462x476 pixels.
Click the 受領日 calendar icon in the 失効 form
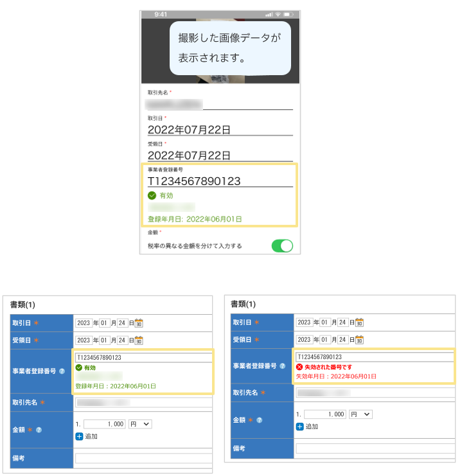point(359,339)
